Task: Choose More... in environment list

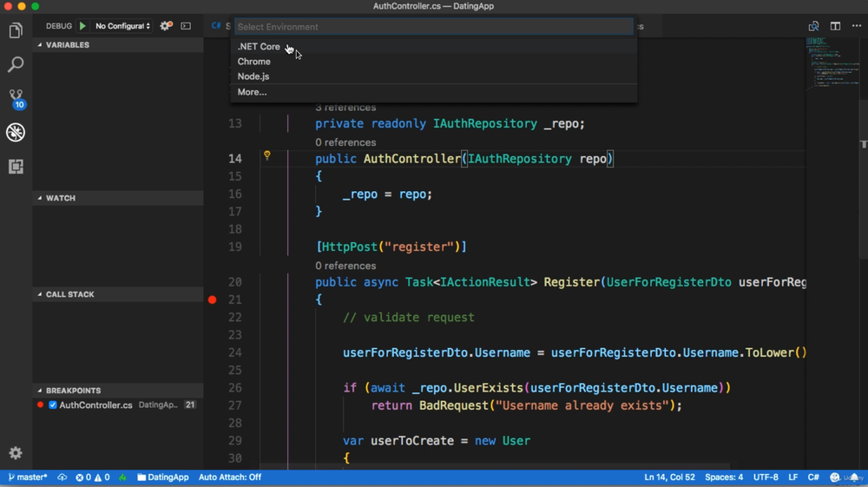Action: [433, 92]
